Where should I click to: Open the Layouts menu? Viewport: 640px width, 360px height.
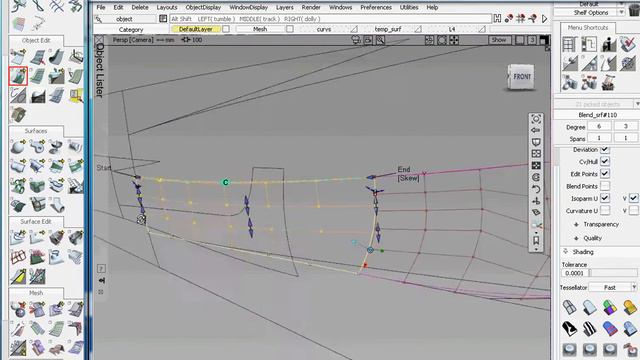[167, 7]
